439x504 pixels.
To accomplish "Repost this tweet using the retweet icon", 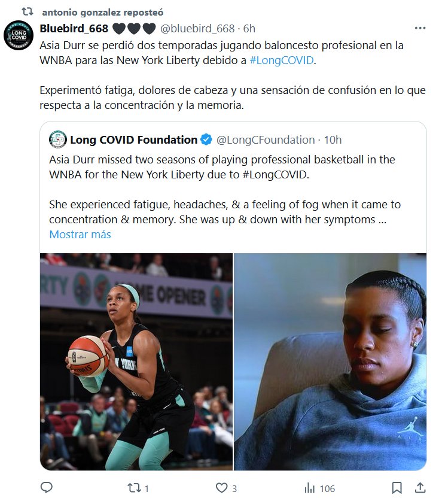I will point(134,488).
